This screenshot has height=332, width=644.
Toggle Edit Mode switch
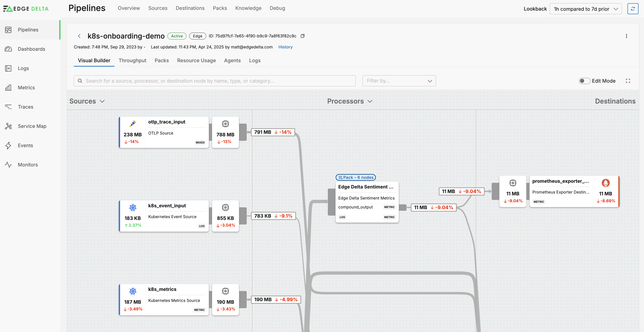click(x=585, y=81)
